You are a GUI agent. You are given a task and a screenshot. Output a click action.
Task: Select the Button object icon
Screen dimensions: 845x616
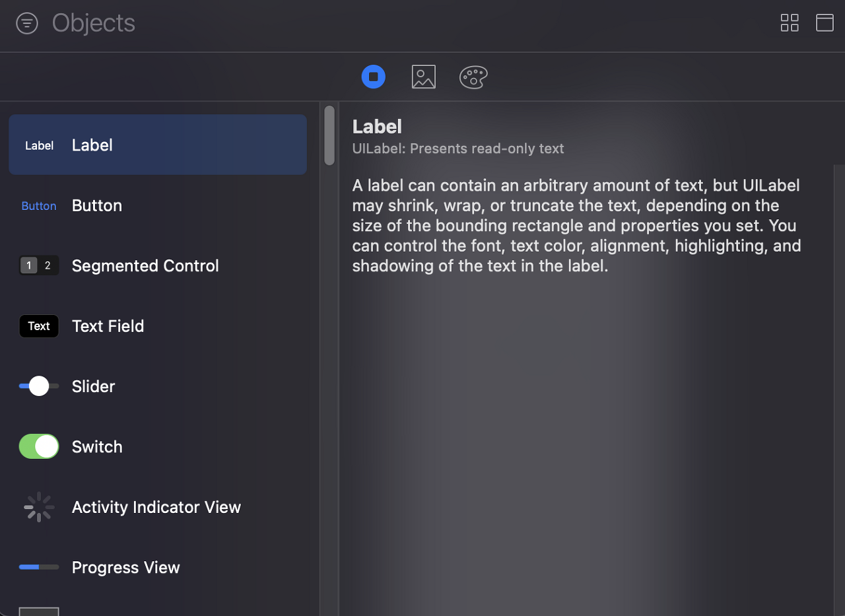pyautogui.click(x=39, y=206)
